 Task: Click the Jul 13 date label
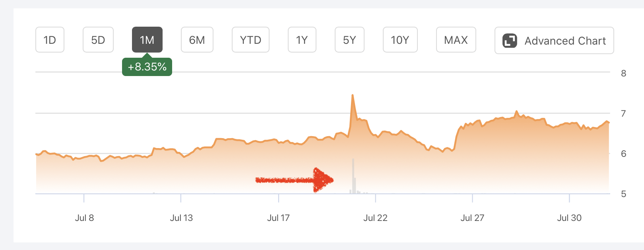click(181, 218)
